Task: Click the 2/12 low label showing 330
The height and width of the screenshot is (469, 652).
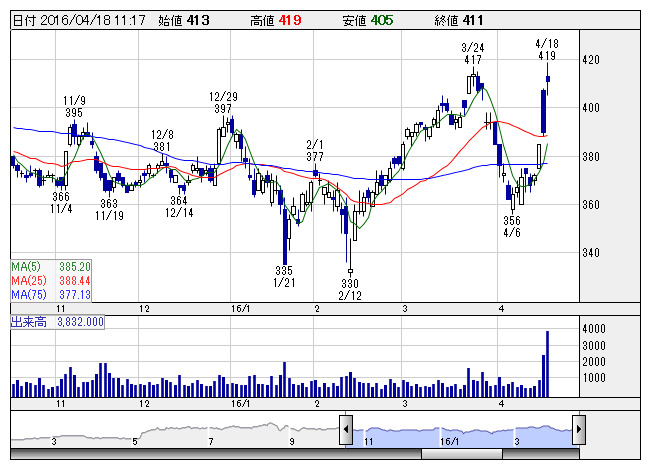Action: [x=350, y=289]
